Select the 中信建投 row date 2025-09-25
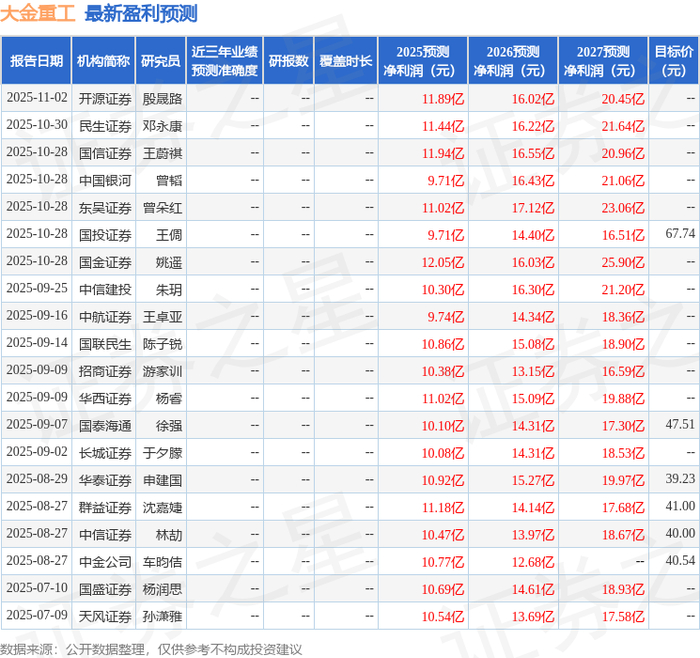 click(37, 288)
